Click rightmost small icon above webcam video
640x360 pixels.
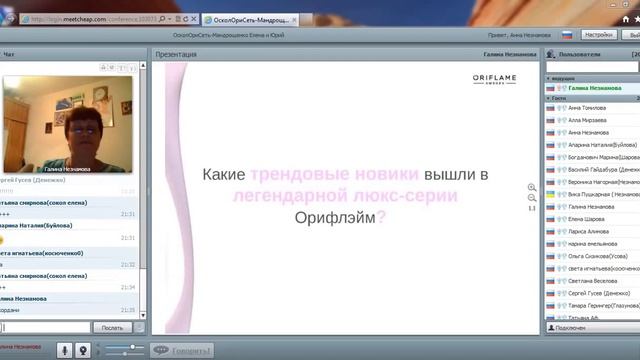point(132,68)
